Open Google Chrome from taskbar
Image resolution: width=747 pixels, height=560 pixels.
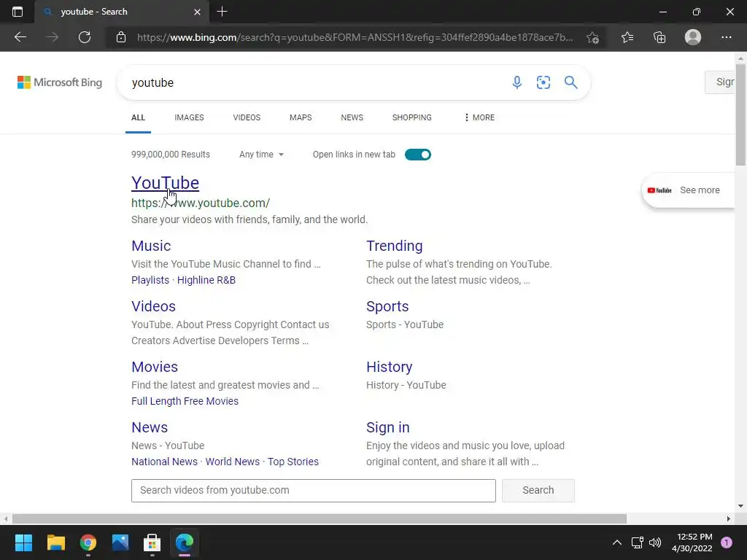88,542
